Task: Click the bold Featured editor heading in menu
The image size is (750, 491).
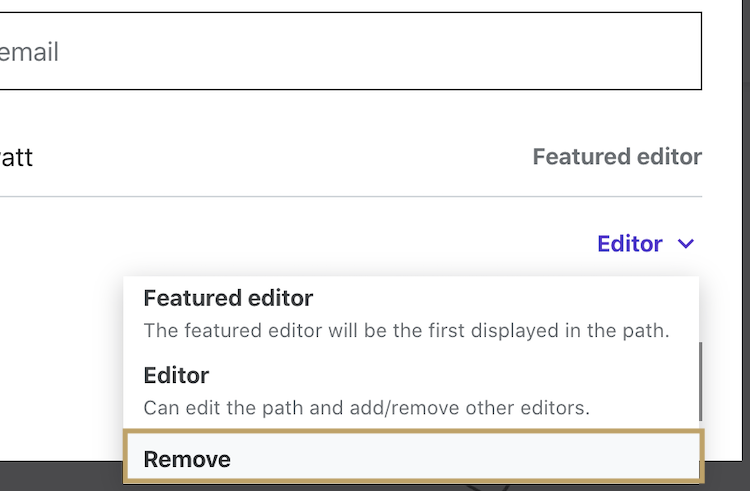Action: pos(228,298)
